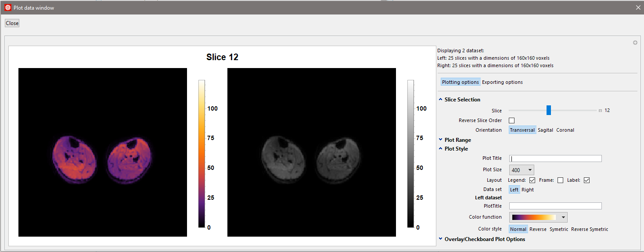
Task: Click the small slice value expander icon
Action: (x=600, y=111)
